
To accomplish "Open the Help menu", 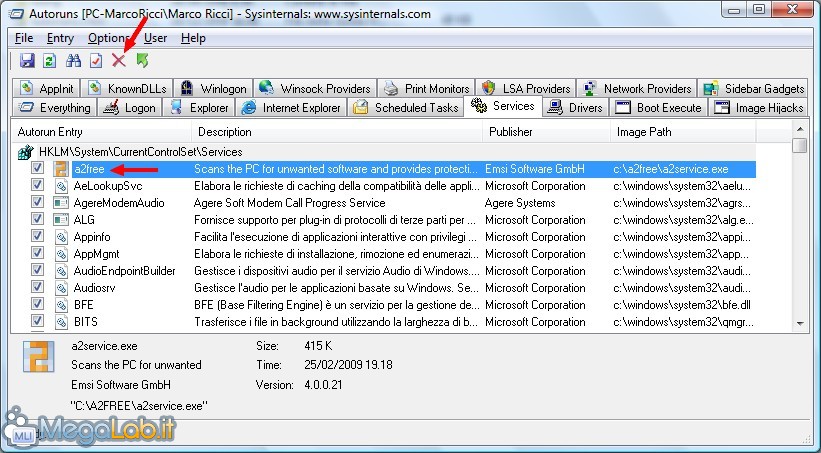I will [x=193, y=38].
